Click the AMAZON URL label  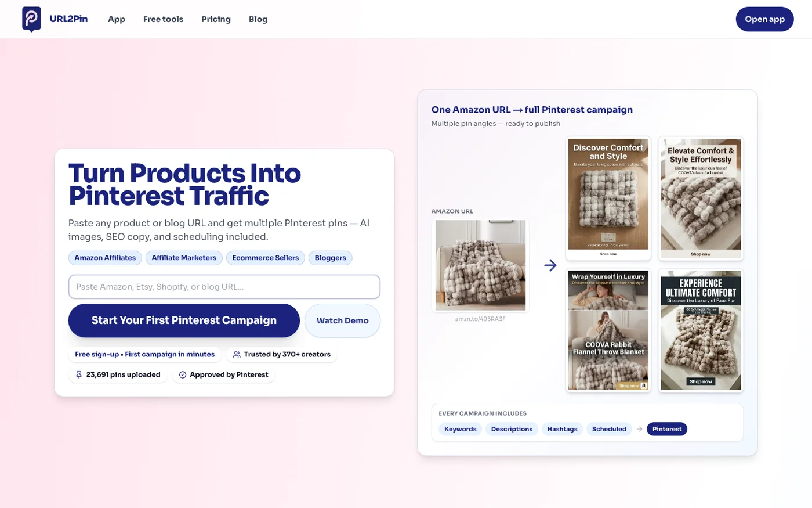[452, 211]
